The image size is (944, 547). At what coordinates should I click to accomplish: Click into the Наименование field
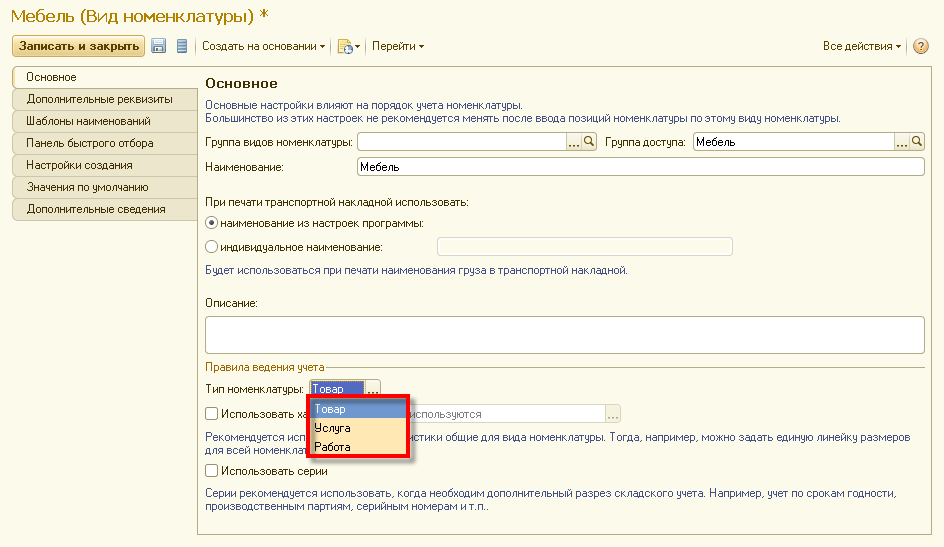(641, 167)
